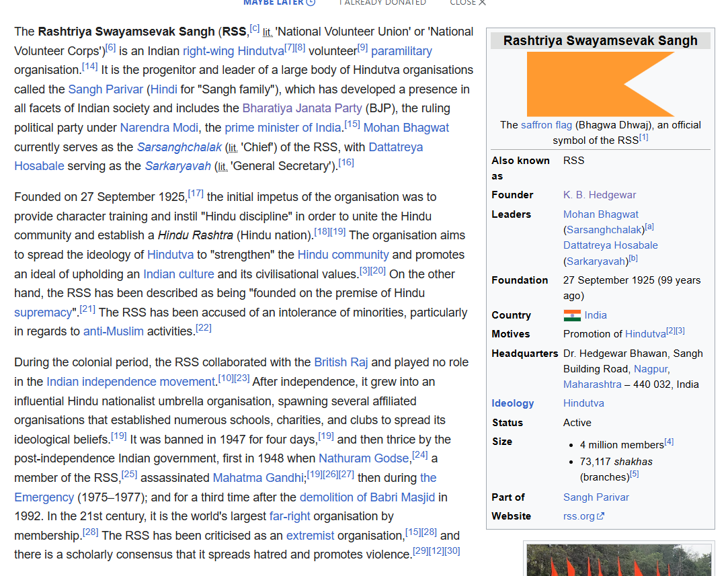Open the 'saffron flag' caption link
This screenshot has width=728, height=576.
pyautogui.click(x=547, y=125)
